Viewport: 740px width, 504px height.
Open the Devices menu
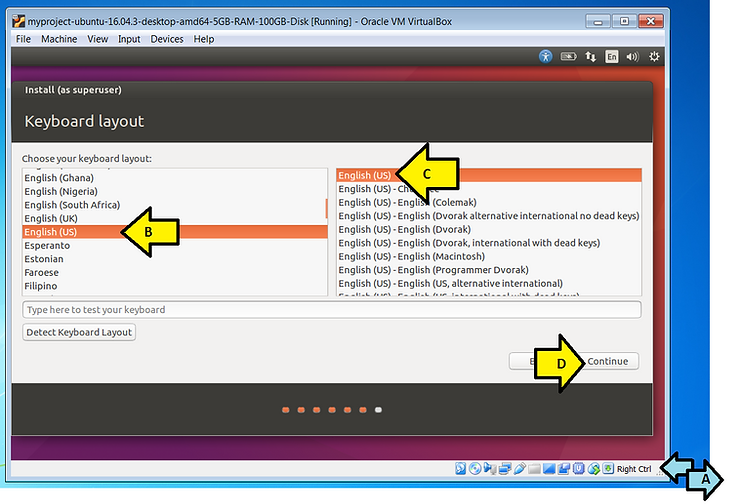pos(167,39)
